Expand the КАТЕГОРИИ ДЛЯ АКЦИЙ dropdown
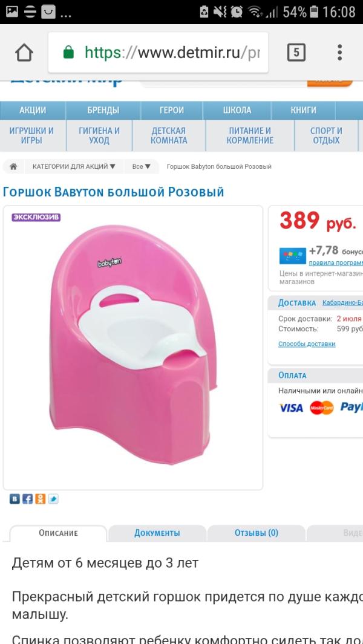Viewport: 363px width, 644px height. click(74, 166)
